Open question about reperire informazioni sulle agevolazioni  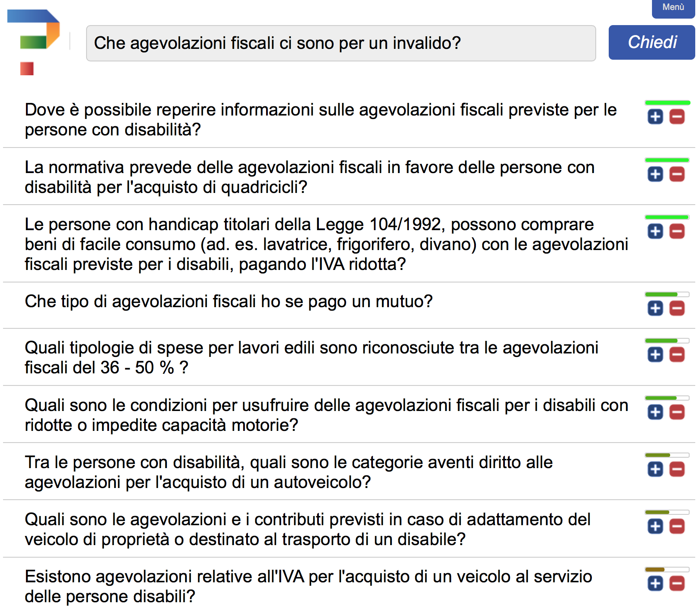pyautogui.click(x=320, y=119)
